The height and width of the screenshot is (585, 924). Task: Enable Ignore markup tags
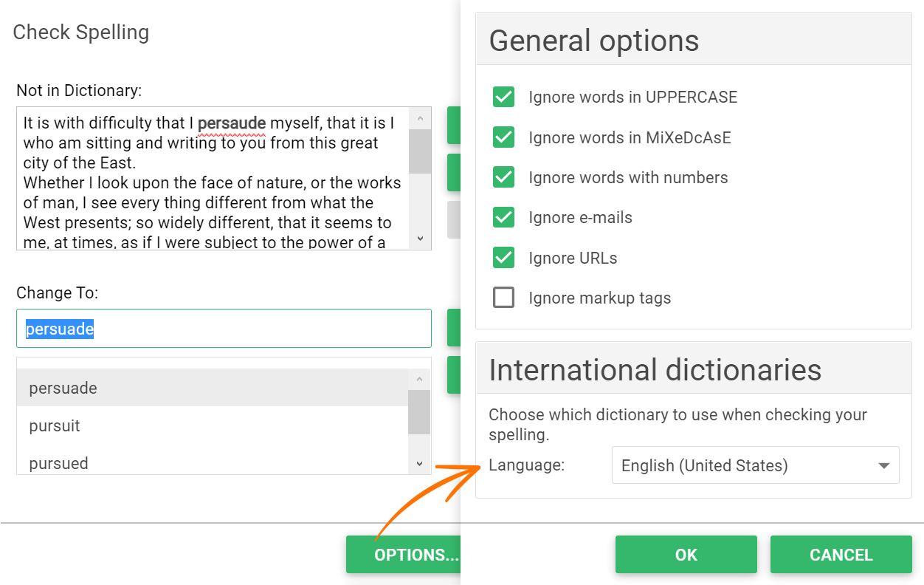[x=504, y=298]
